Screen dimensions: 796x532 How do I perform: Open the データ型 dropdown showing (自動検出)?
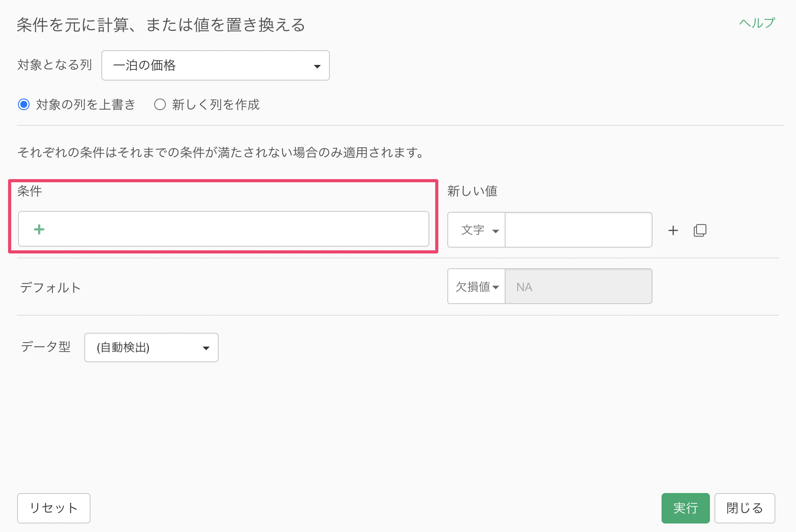151,348
